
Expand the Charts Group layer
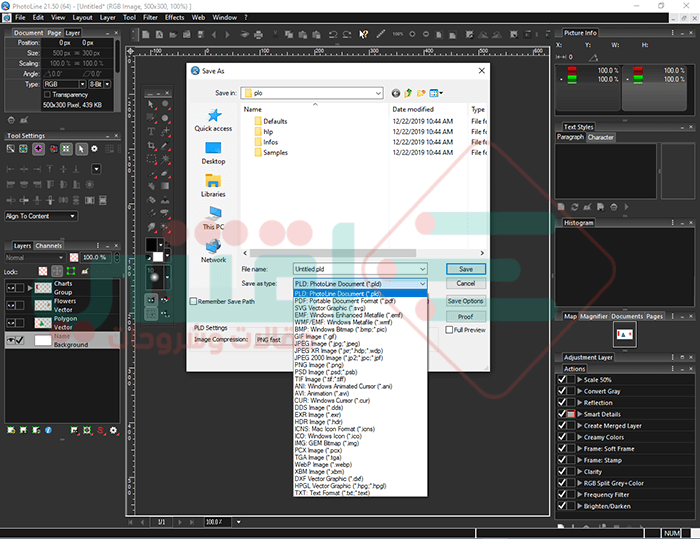(x=30, y=288)
